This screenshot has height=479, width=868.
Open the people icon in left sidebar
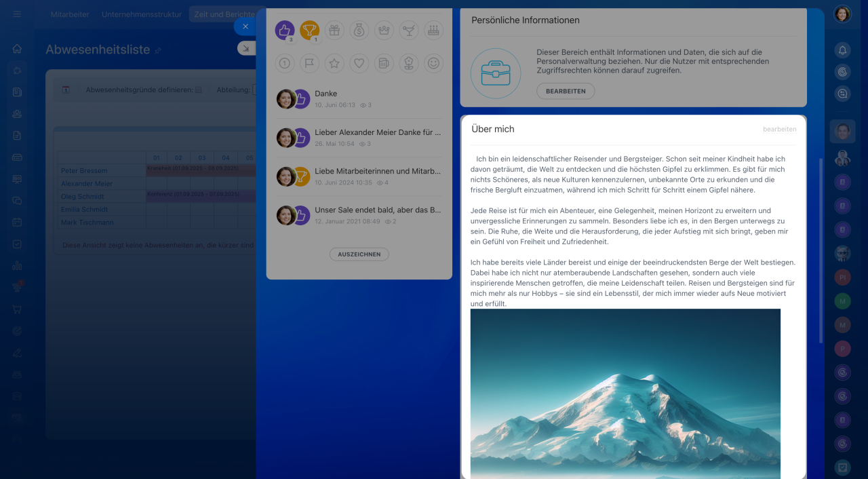pyautogui.click(x=17, y=114)
